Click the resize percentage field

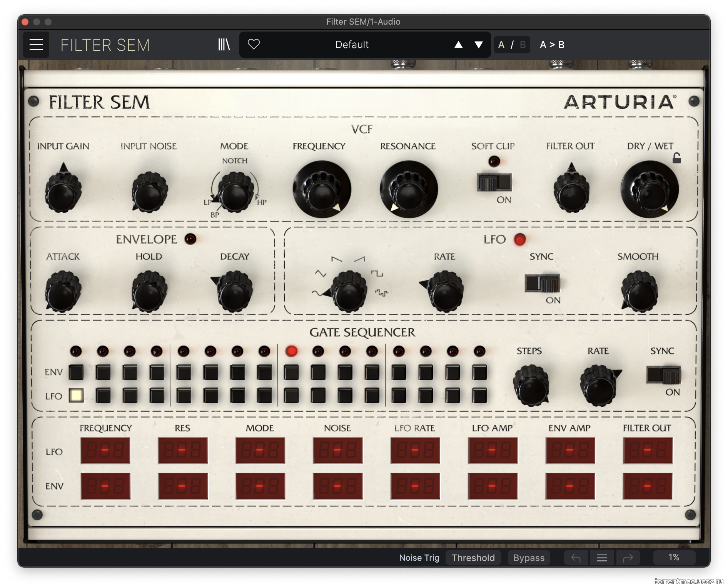pyautogui.click(x=674, y=557)
